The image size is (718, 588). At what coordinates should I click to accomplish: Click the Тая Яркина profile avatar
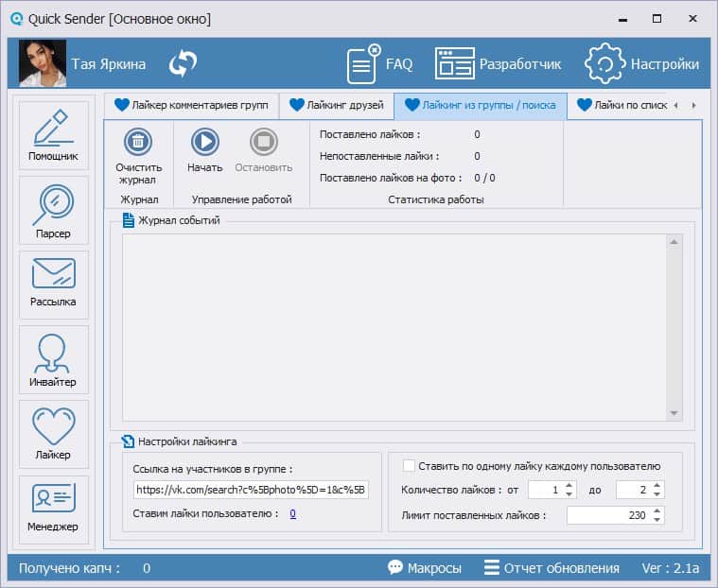point(43,63)
